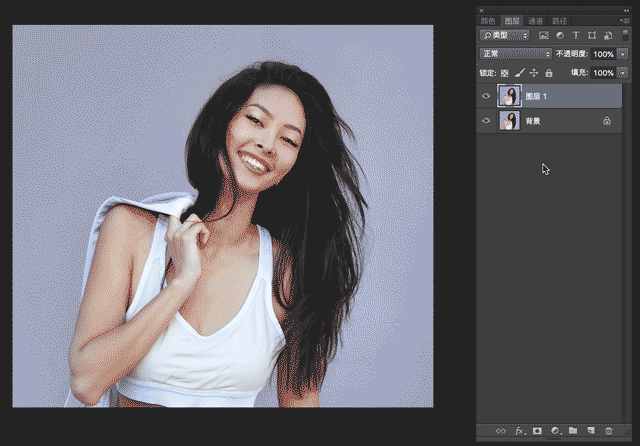Switch to the 通道 tab

pos(536,21)
